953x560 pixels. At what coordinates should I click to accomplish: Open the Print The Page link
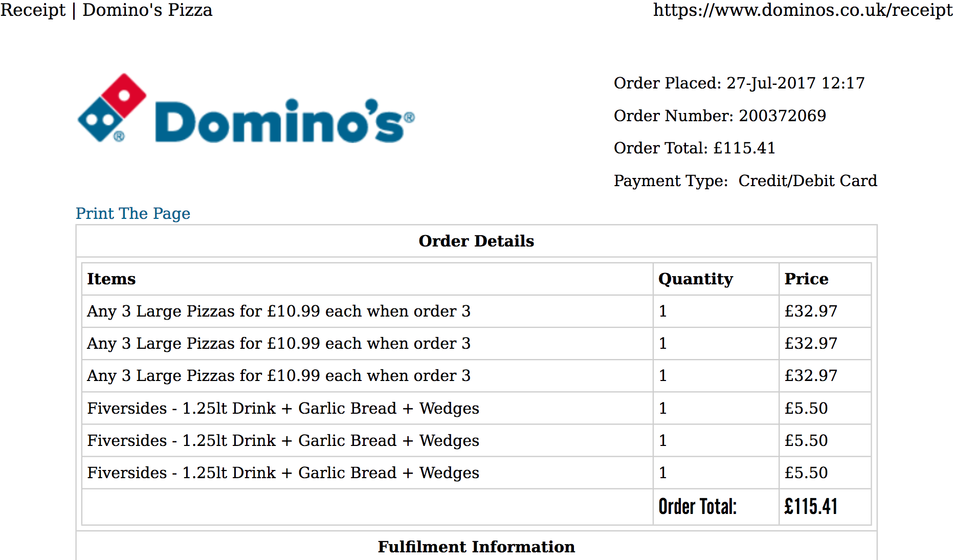click(x=133, y=213)
